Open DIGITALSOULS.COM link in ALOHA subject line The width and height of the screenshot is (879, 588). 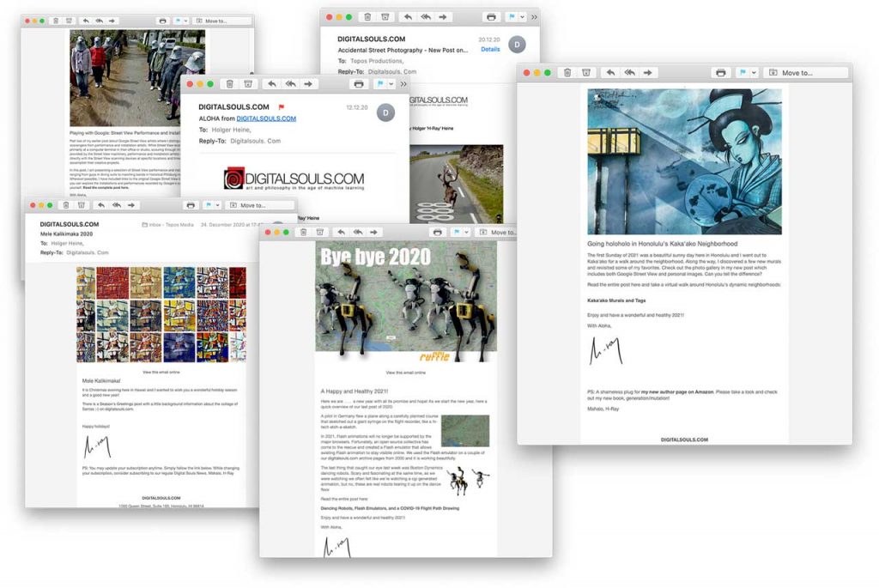pyautogui.click(x=266, y=118)
